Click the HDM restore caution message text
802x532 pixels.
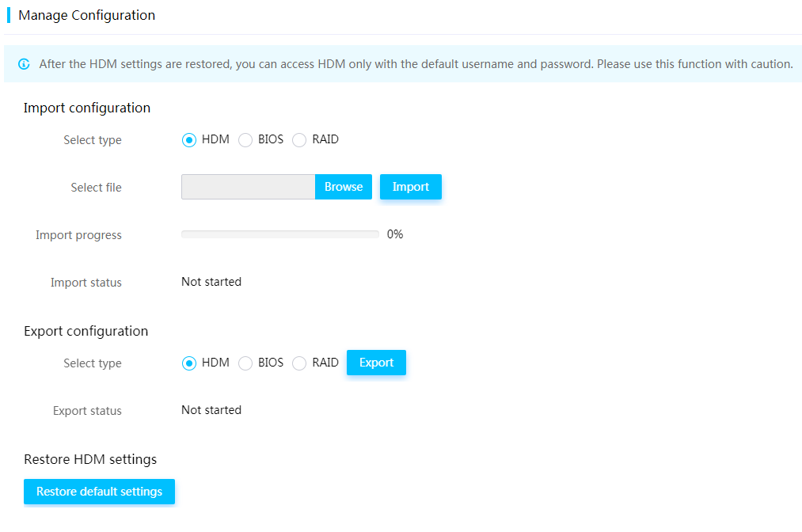[x=416, y=64]
